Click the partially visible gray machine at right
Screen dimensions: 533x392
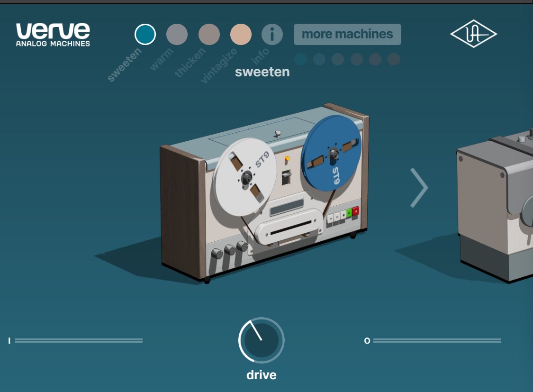point(495,204)
